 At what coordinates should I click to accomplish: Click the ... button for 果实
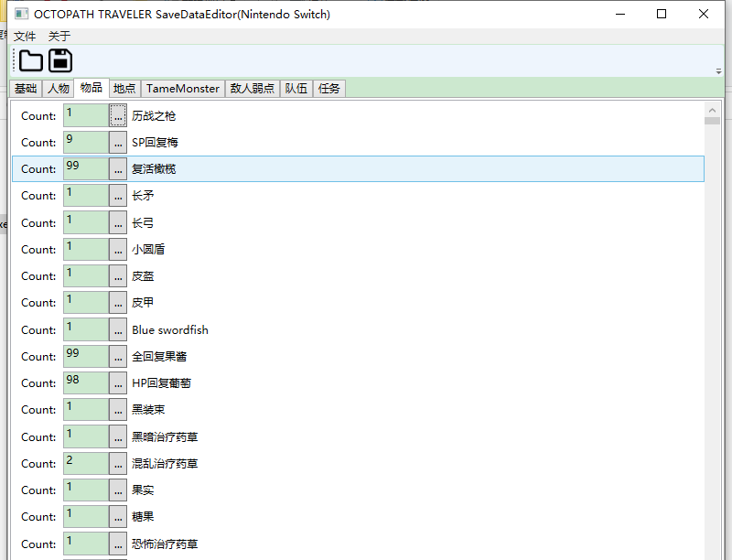118,490
